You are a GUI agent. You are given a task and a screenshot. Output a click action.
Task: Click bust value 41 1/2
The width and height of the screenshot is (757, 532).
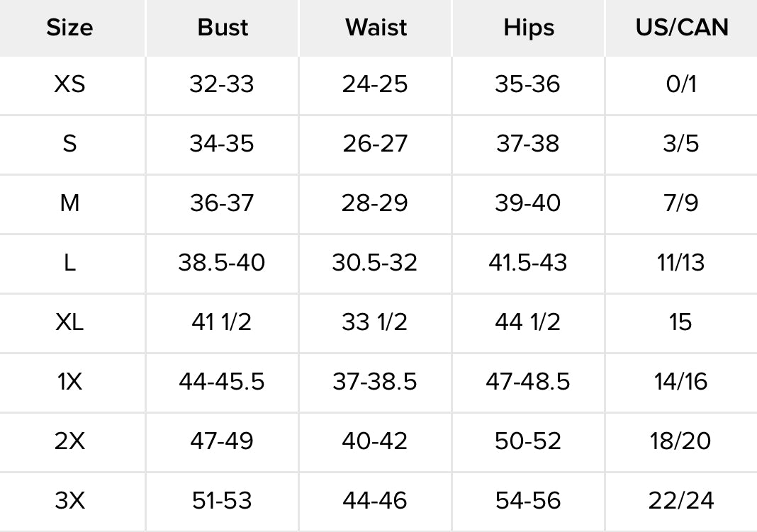click(222, 322)
